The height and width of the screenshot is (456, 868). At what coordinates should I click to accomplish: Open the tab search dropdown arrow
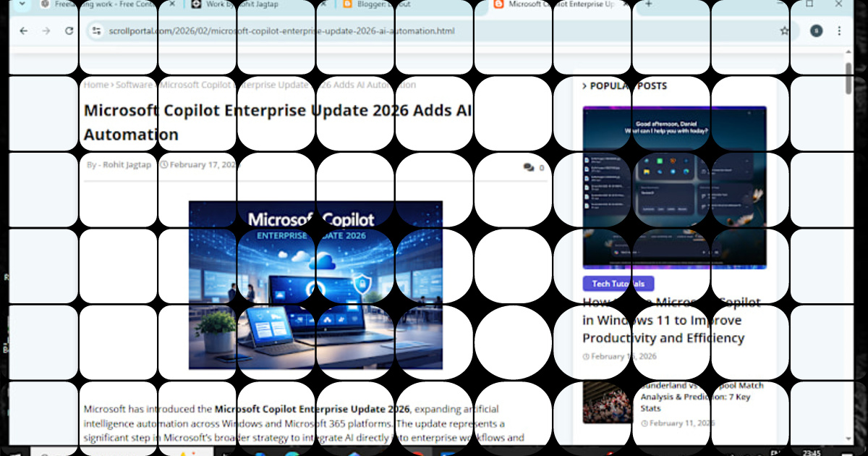coord(22,4)
